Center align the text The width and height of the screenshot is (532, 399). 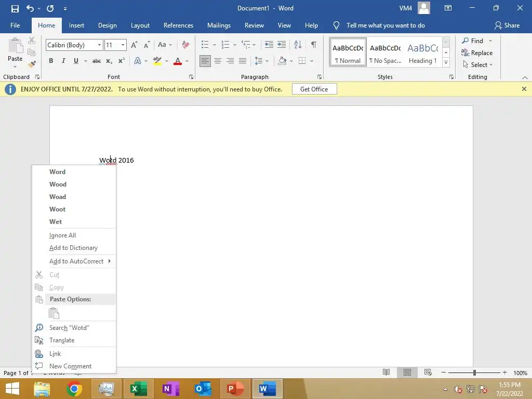[x=218, y=61]
